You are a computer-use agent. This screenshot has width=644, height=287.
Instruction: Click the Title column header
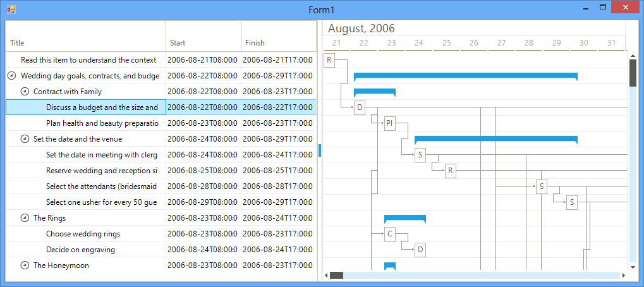click(86, 36)
